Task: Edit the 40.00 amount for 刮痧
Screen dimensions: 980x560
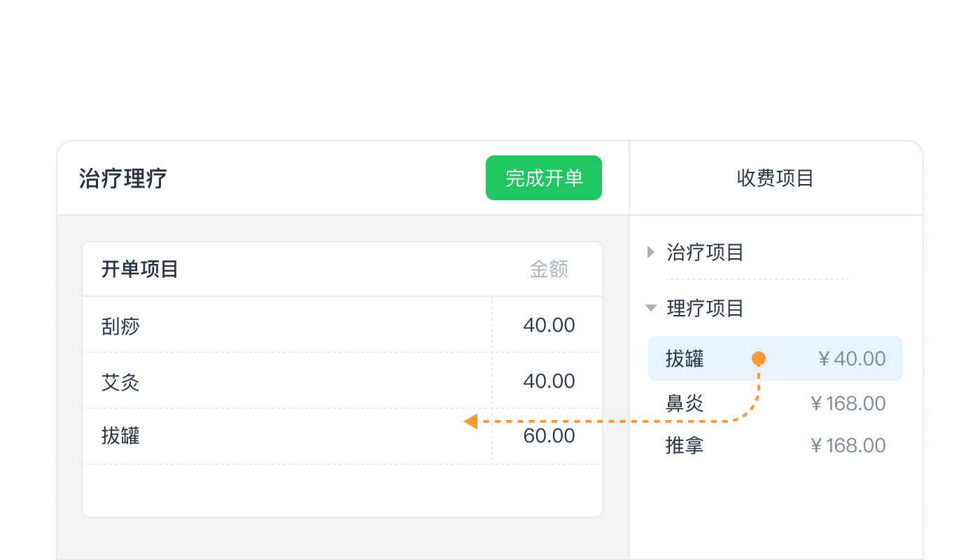Action: click(549, 325)
